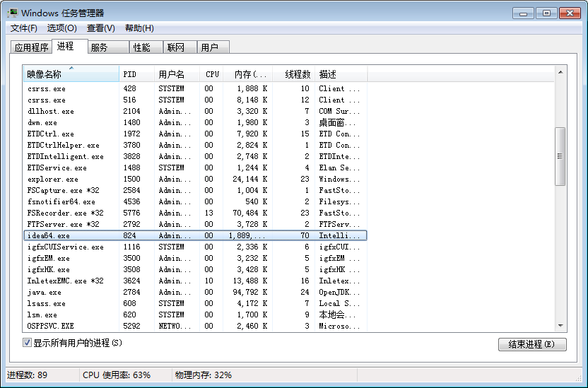Click 进程数: 89 in status bar
Screen dimensions: 588x388
pos(27,375)
